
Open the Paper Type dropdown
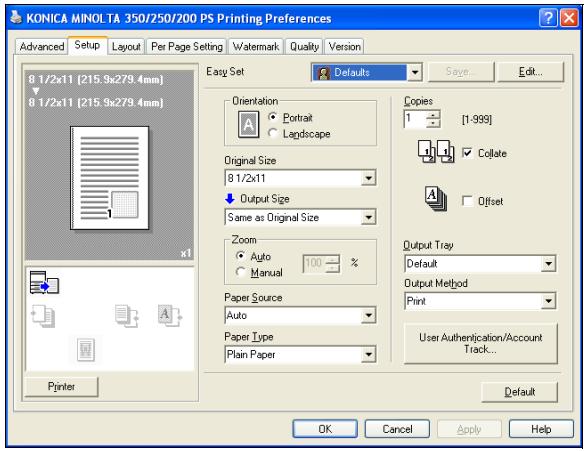pyautogui.click(x=368, y=354)
